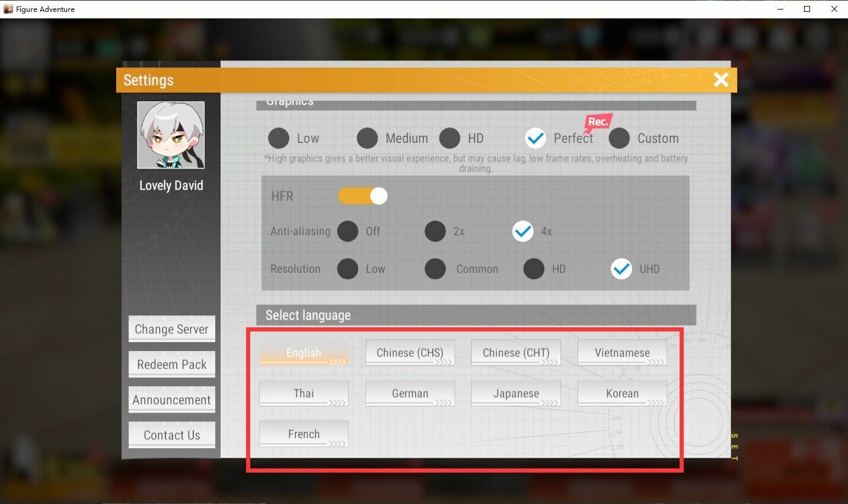Maximize the Figure Adventure window
This screenshot has height=504, width=848.
[807, 9]
